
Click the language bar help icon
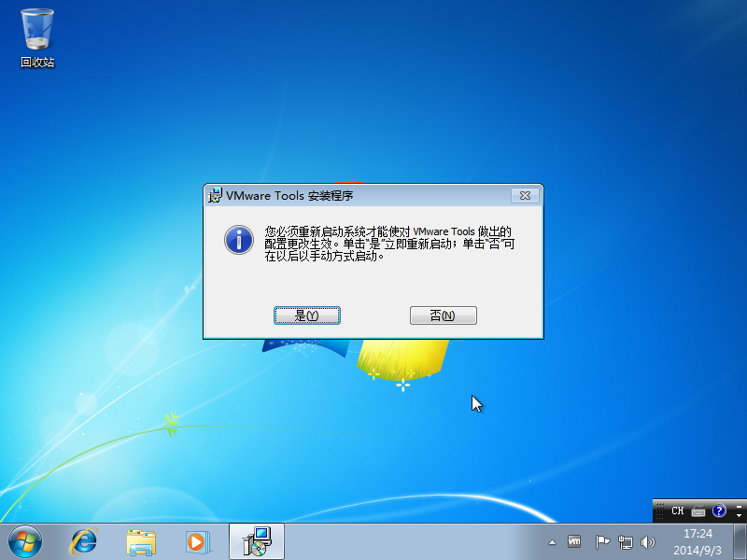click(719, 511)
